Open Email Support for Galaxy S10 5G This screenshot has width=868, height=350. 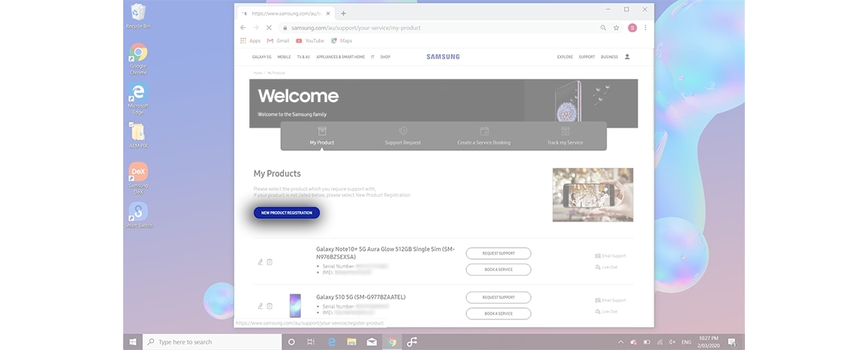coord(610,300)
